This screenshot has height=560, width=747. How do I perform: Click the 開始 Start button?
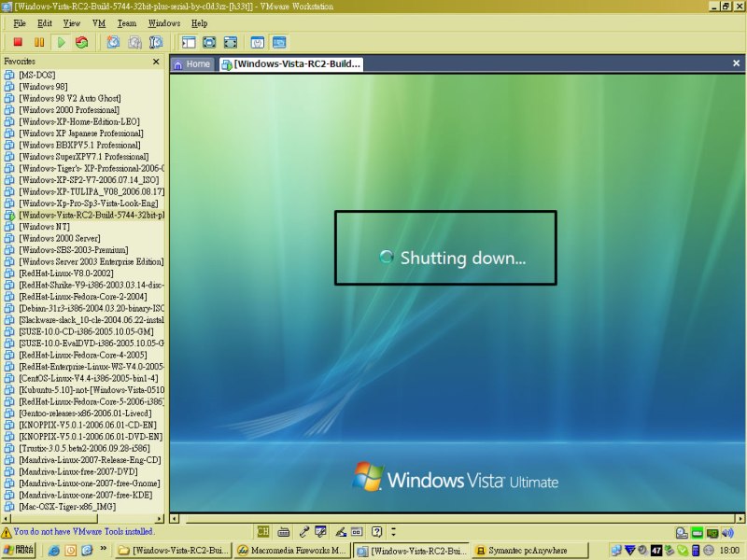(18, 551)
